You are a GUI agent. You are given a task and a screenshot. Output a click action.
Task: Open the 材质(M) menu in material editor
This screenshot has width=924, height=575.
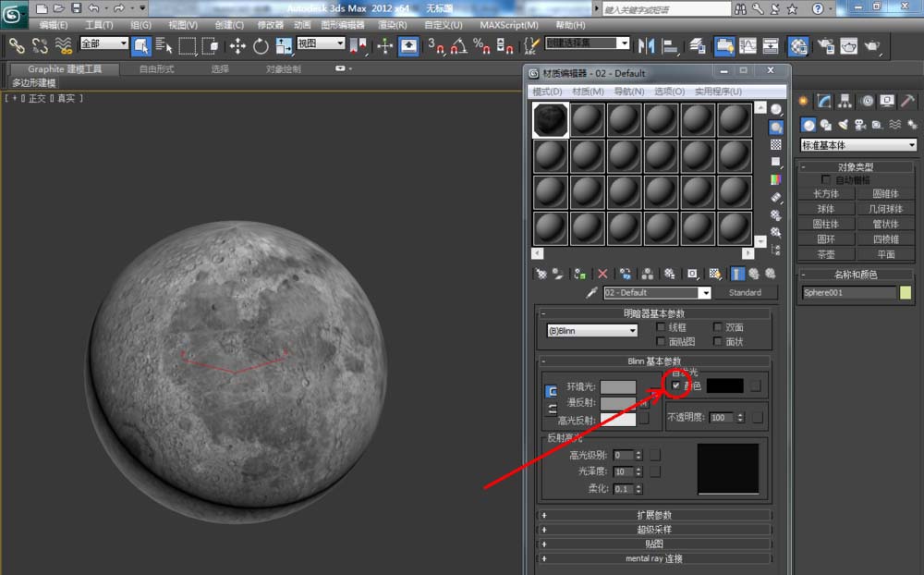588,92
